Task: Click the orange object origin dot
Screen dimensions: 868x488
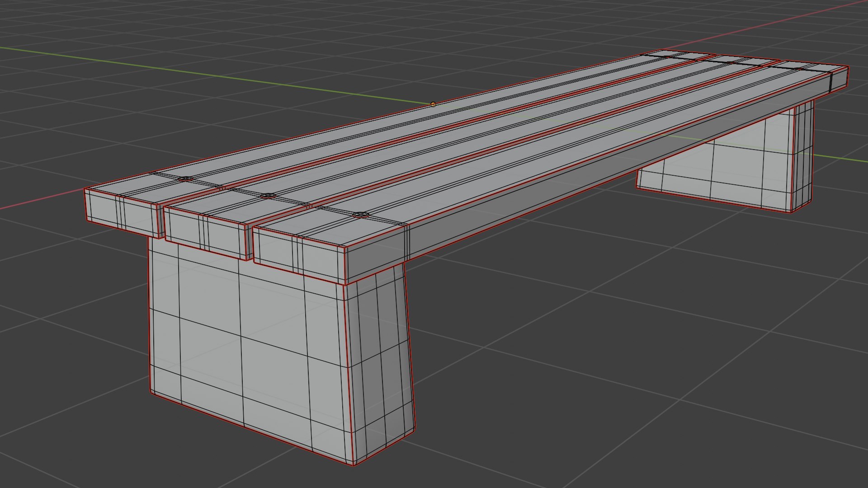Action: 433,104
